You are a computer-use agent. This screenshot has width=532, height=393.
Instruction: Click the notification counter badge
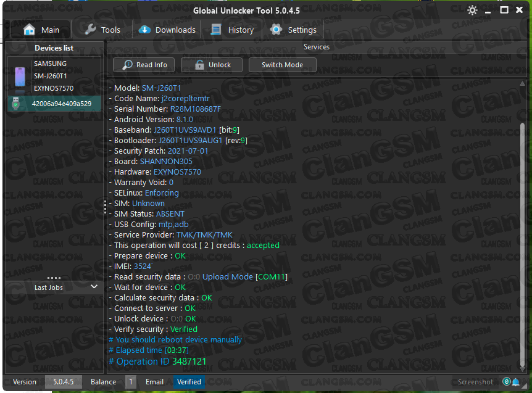pos(507,381)
